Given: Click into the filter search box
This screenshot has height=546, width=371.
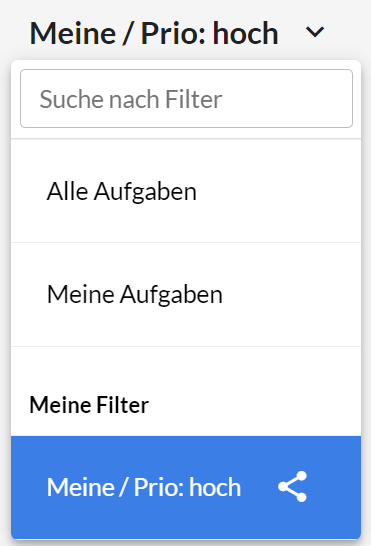Looking at the screenshot, I should (x=186, y=99).
